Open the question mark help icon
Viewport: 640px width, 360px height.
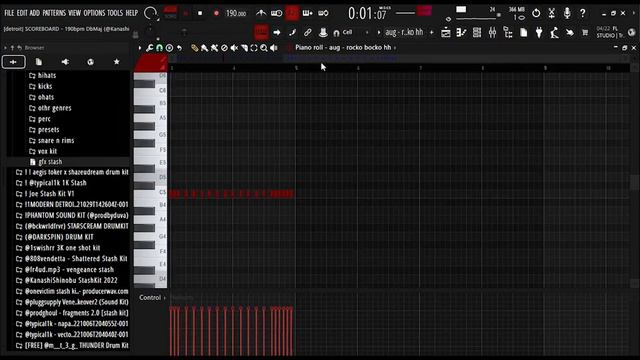point(582,13)
